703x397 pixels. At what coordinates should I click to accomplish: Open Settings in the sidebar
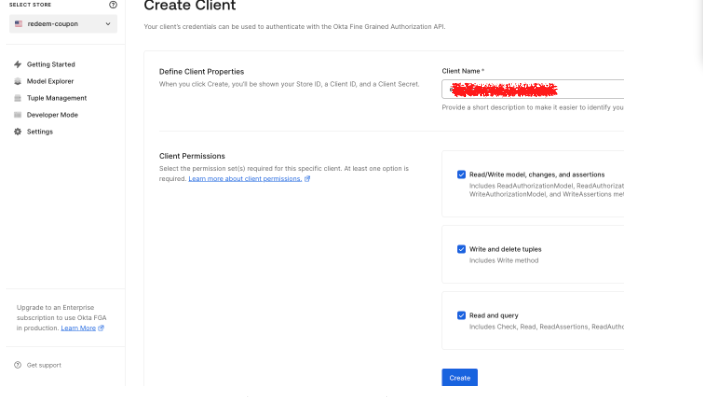[x=40, y=131]
